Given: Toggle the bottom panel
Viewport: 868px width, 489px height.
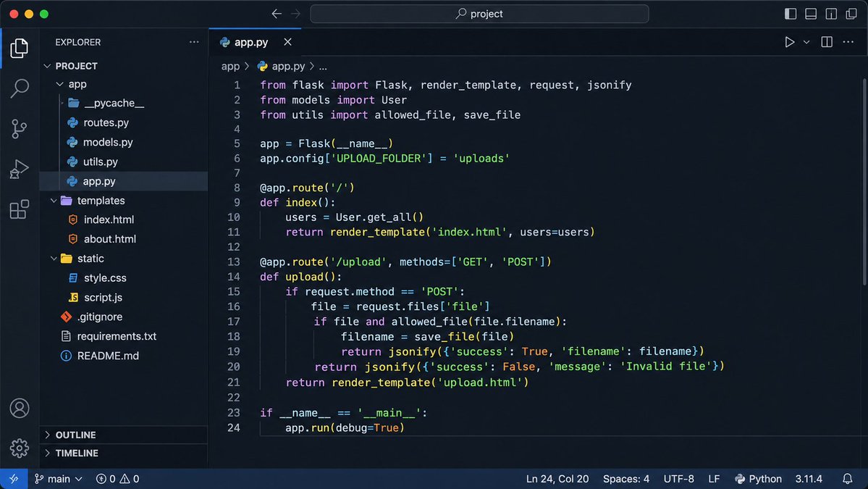Looking at the screenshot, I should [810, 14].
